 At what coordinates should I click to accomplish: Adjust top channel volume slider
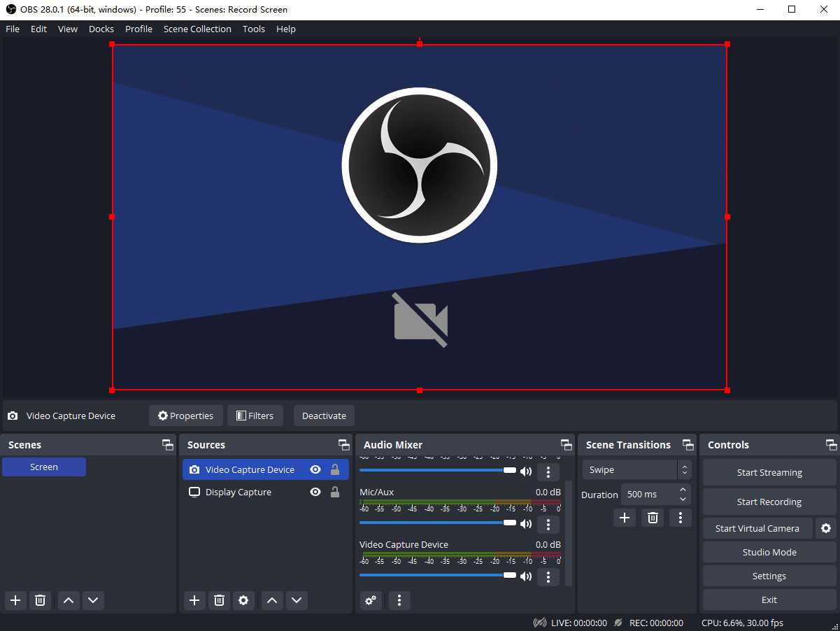(x=438, y=470)
